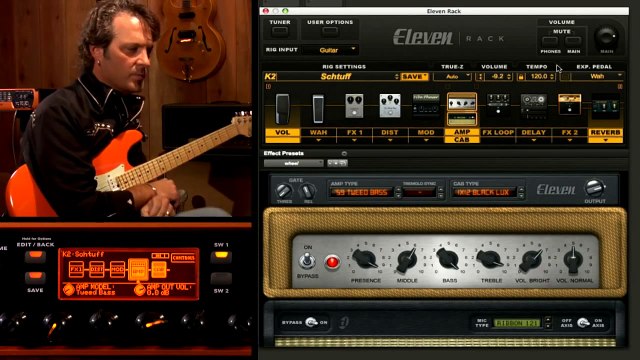Toggle the small box left of the Exp. Pedal Wah menu
This screenshot has height=360, width=640.
[x=566, y=76]
